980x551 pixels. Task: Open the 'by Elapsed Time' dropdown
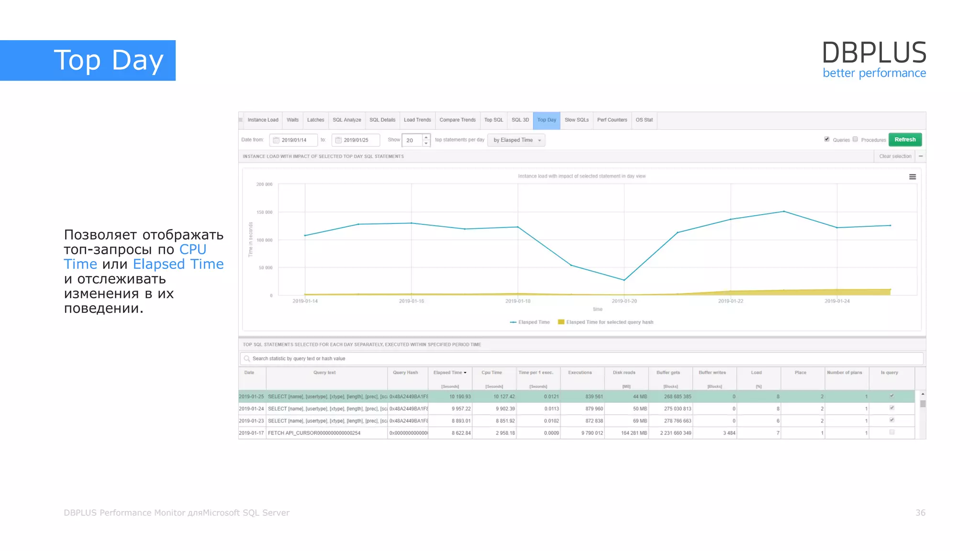(516, 140)
